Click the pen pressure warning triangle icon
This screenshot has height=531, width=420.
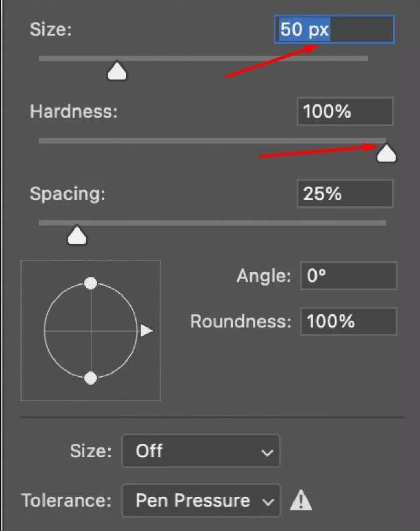[301, 501]
